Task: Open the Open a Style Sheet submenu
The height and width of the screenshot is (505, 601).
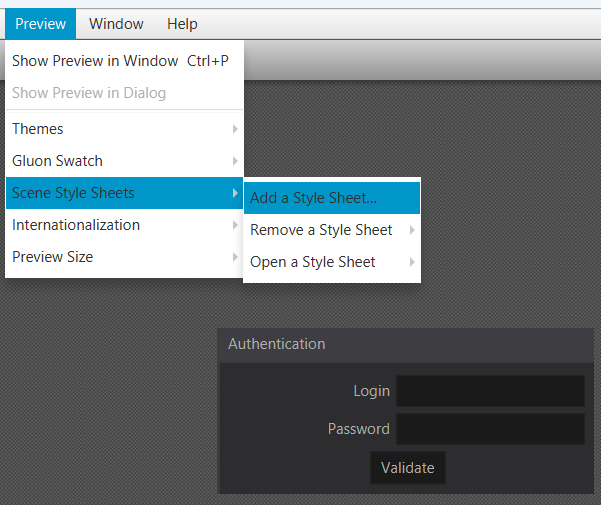Action: click(x=332, y=262)
